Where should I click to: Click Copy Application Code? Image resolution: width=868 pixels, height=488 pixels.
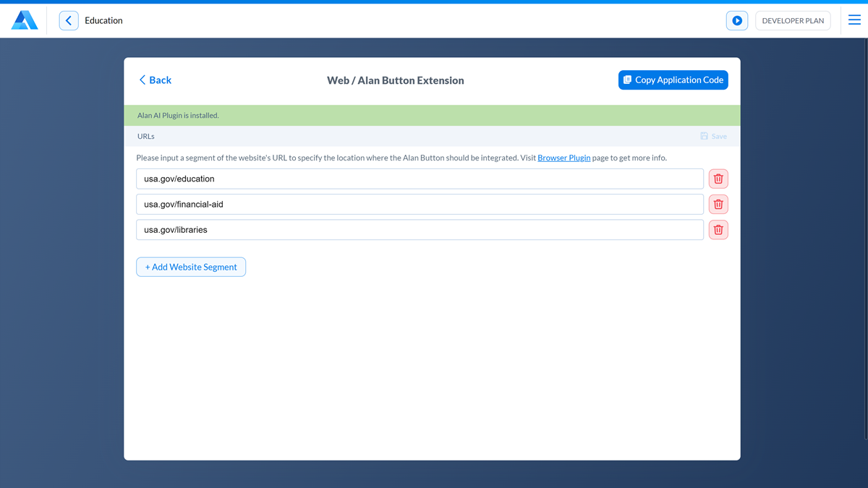[673, 80]
